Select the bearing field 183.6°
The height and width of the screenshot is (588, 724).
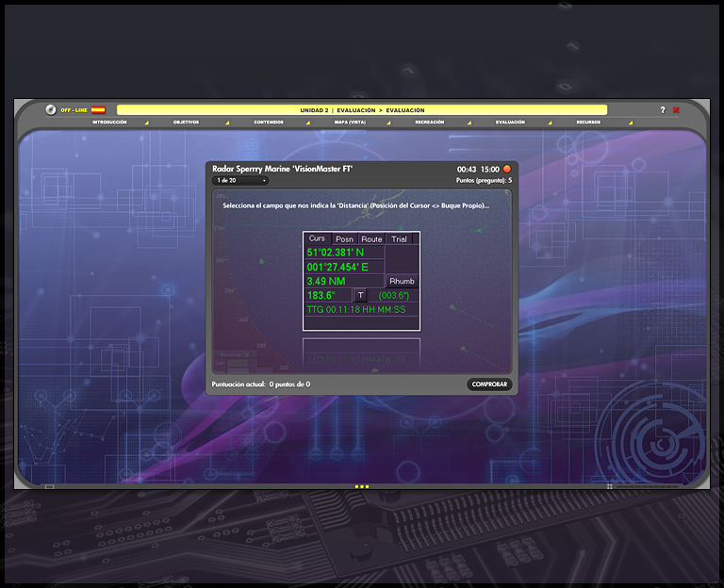[x=328, y=295]
